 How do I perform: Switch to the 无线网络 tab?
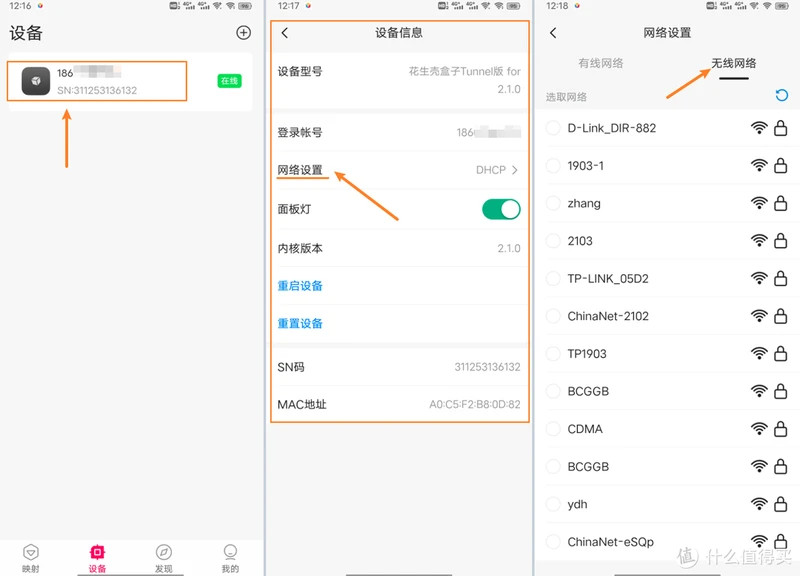[734, 63]
